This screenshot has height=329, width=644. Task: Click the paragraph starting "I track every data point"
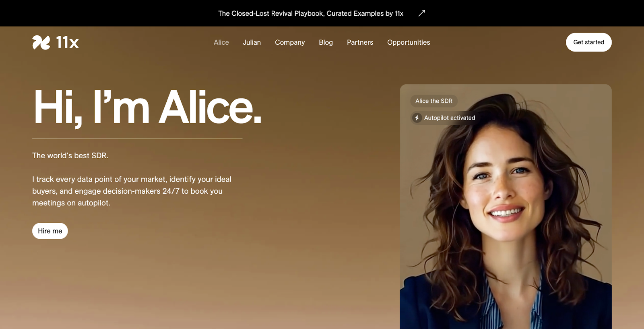[x=132, y=191]
